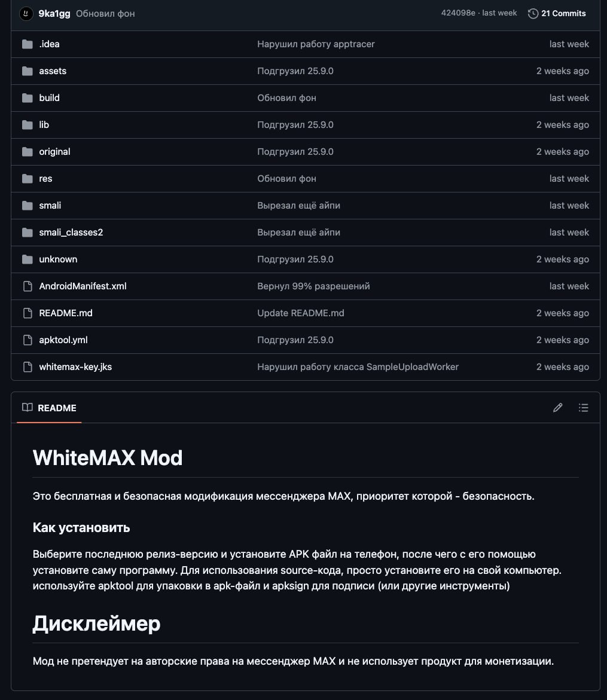Screen dimensions: 607x700
Task: Click the pencil icon to edit README
Action: pos(557,407)
